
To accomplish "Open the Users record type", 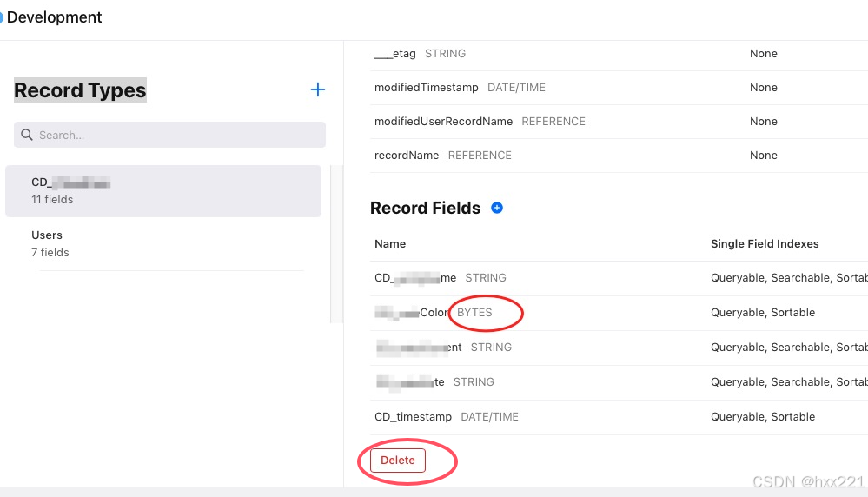I will click(163, 243).
